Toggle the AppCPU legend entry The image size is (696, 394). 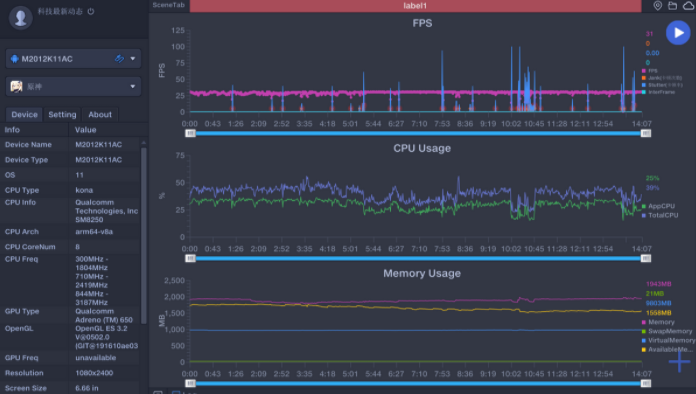(x=658, y=206)
